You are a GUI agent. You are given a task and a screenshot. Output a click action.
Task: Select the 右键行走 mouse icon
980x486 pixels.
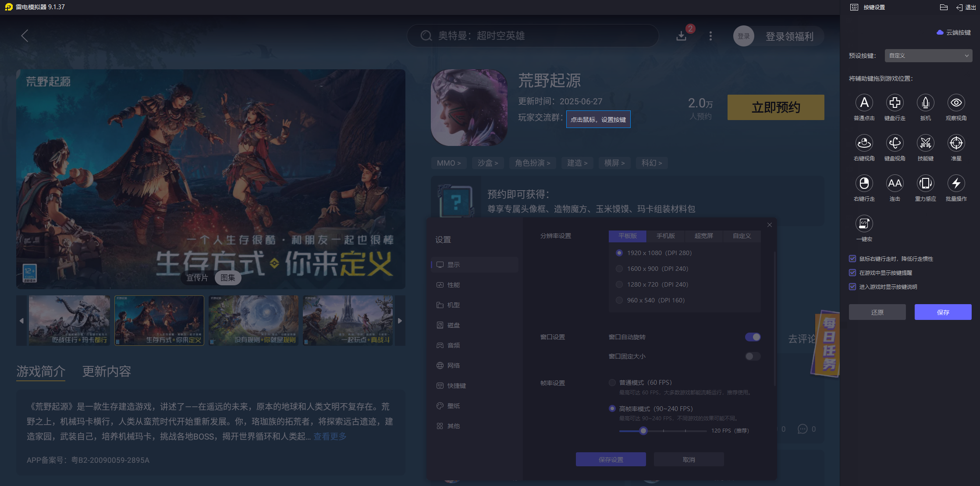point(864,183)
